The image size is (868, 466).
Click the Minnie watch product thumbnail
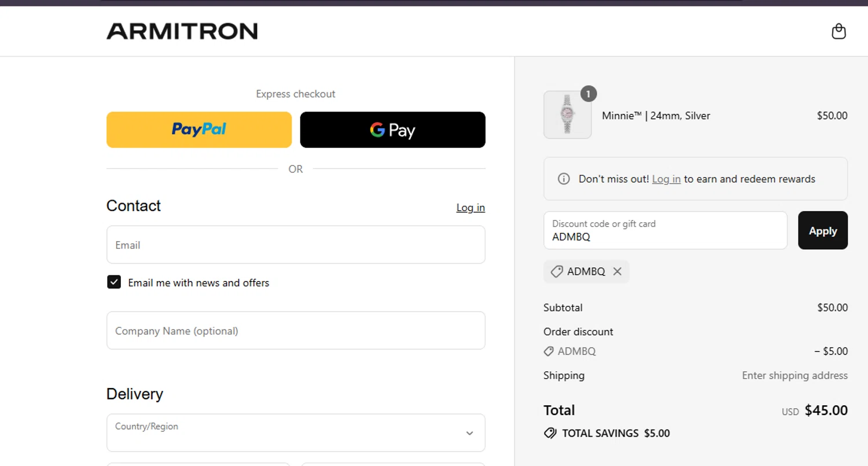click(x=568, y=115)
